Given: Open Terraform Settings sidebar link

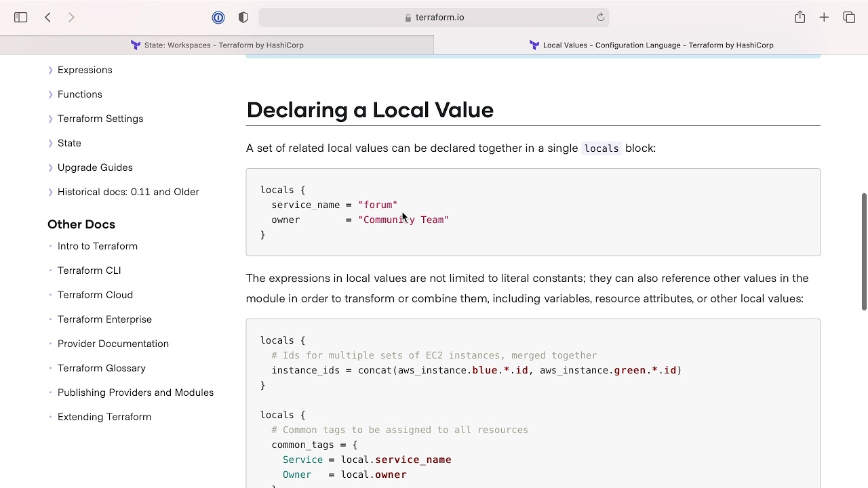Looking at the screenshot, I should pos(100,119).
